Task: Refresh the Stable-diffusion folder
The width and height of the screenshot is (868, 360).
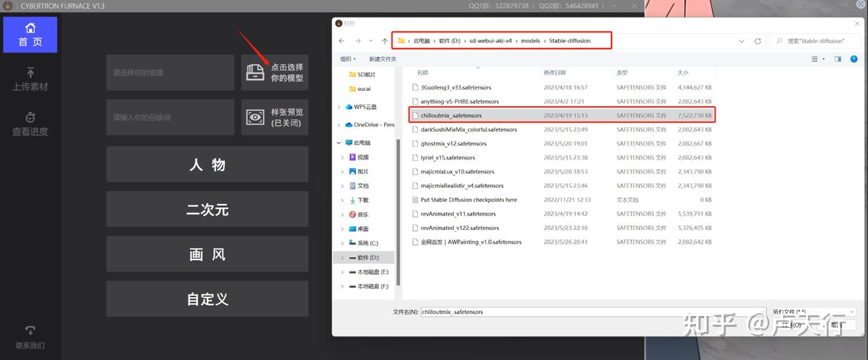Action: [x=758, y=41]
